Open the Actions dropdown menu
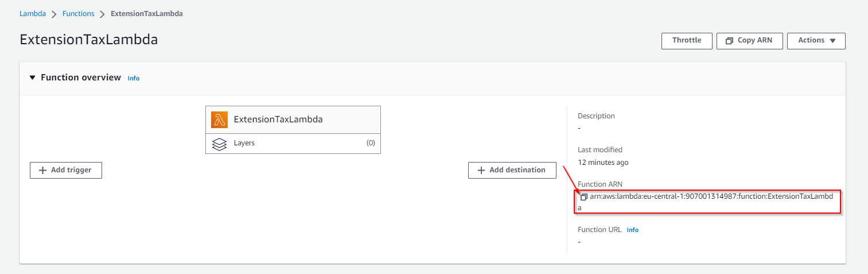The image size is (868, 274). click(x=816, y=41)
